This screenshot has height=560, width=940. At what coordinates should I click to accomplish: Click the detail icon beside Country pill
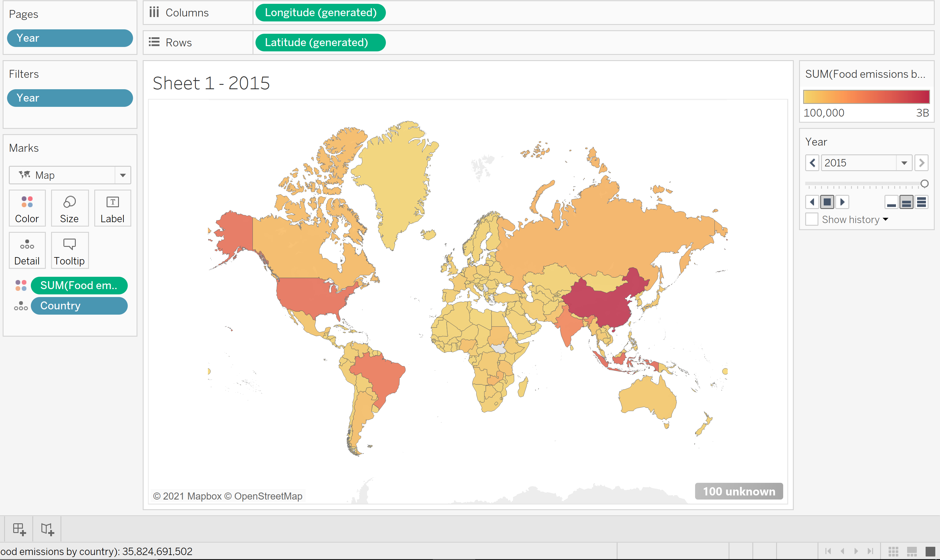(x=21, y=306)
